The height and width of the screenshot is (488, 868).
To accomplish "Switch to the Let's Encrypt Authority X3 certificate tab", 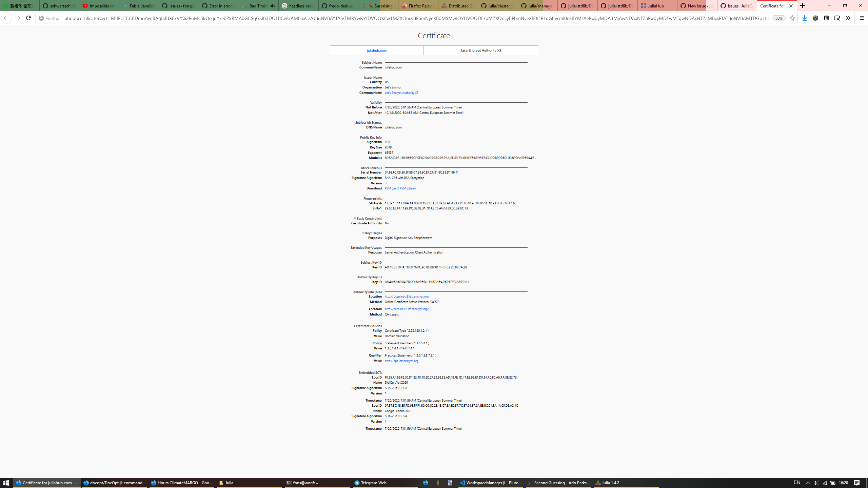I will 481,50.
